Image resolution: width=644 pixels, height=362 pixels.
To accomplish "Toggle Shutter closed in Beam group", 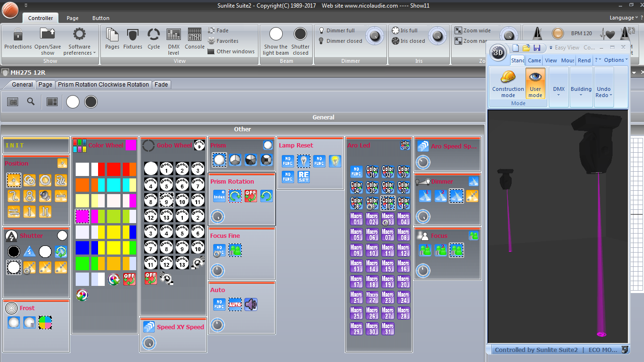I will [300, 41].
